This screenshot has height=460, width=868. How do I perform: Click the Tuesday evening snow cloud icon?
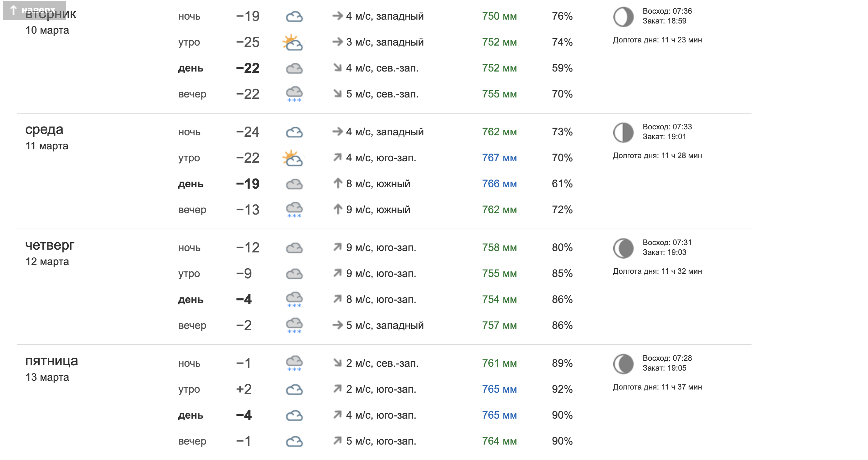(x=294, y=94)
